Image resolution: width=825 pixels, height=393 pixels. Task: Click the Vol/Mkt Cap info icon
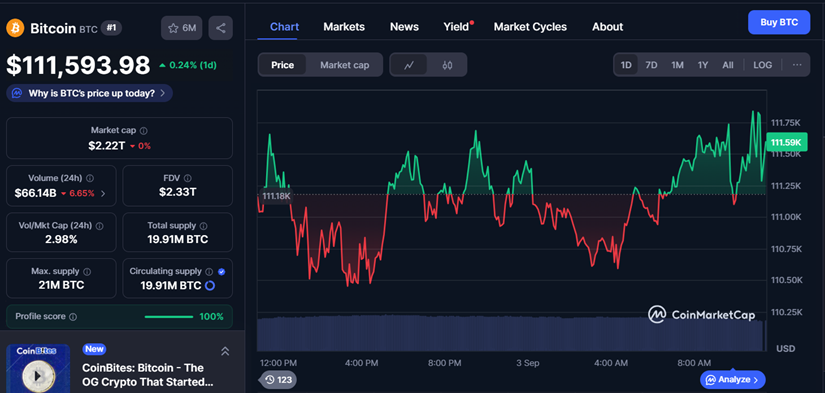(x=99, y=226)
